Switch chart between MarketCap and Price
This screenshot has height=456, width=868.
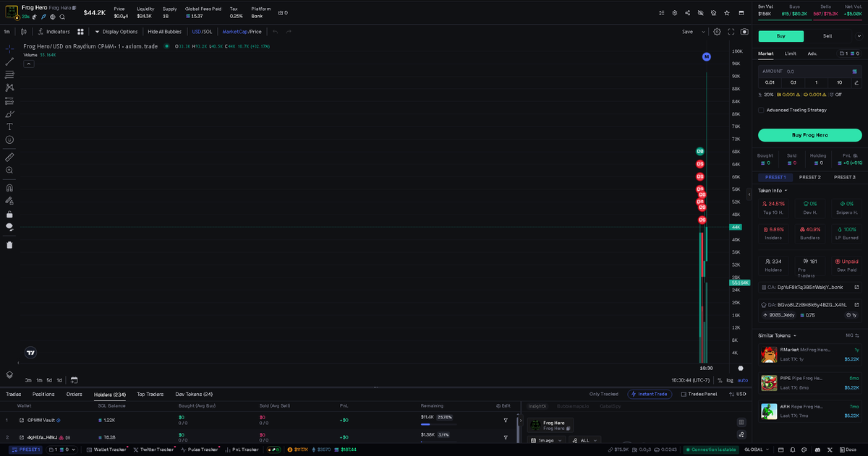click(242, 32)
